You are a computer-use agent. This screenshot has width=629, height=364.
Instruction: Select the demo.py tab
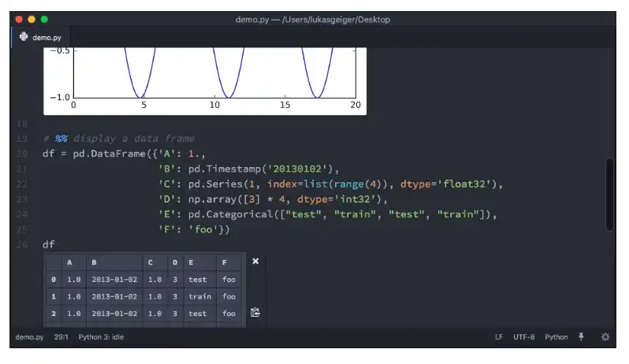pyautogui.click(x=40, y=37)
